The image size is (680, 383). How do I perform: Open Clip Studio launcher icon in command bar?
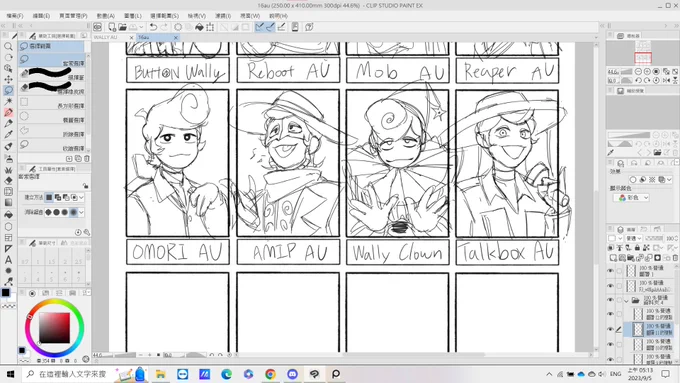coord(98,27)
